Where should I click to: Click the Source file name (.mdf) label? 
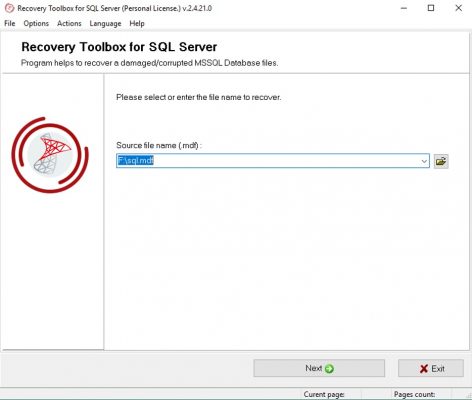click(159, 145)
